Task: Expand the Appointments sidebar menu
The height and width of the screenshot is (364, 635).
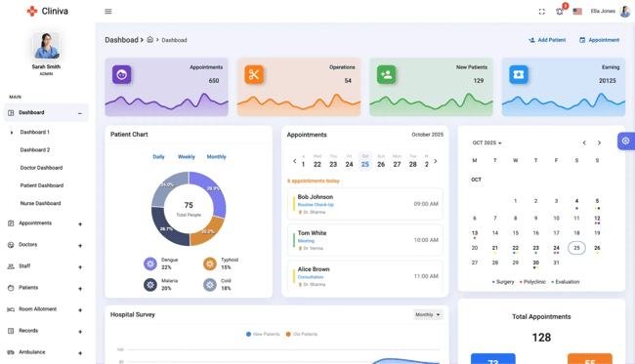Action: (80, 224)
